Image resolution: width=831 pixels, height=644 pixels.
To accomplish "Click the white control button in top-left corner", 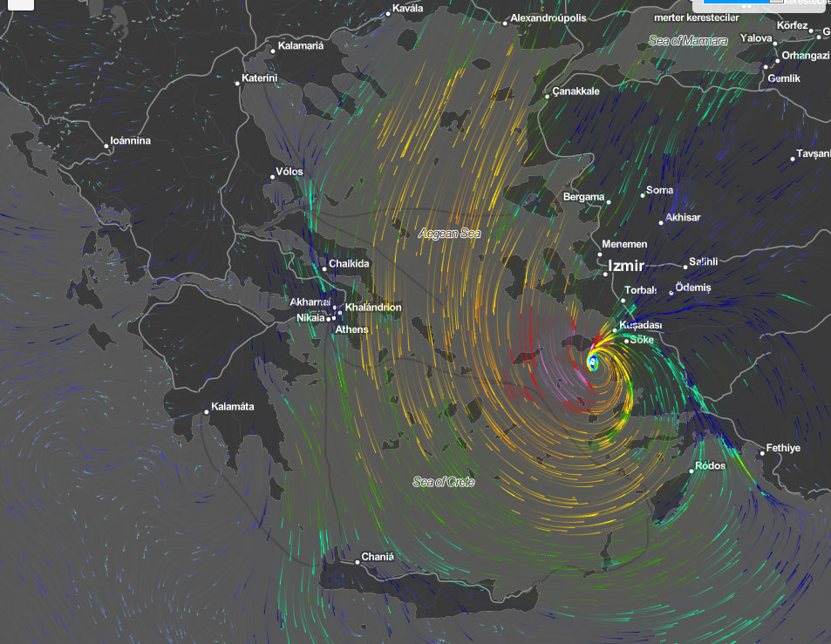I will pos(19,3).
